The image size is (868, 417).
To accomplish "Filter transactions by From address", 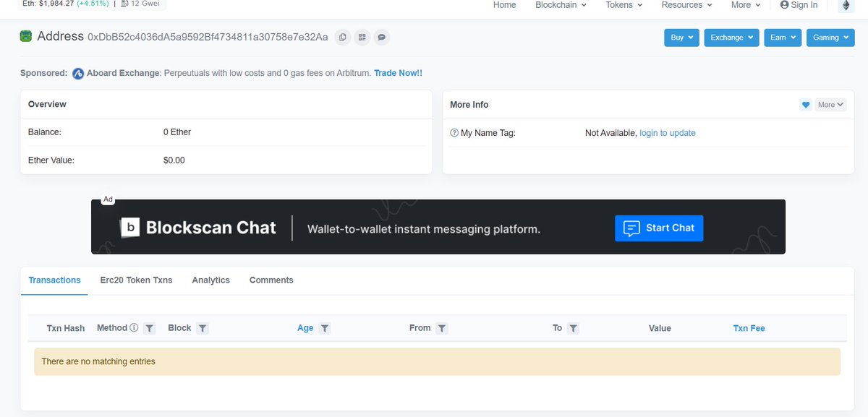I will click(x=442, y=328).
